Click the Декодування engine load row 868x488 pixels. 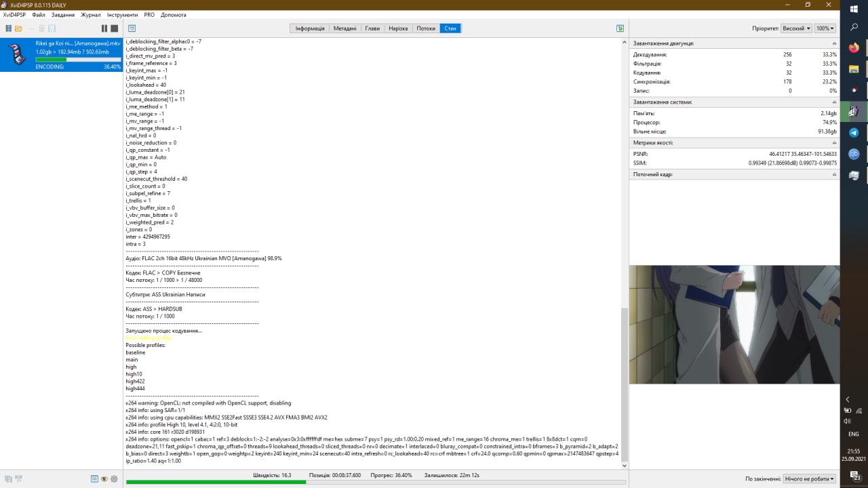coord(734,54)
